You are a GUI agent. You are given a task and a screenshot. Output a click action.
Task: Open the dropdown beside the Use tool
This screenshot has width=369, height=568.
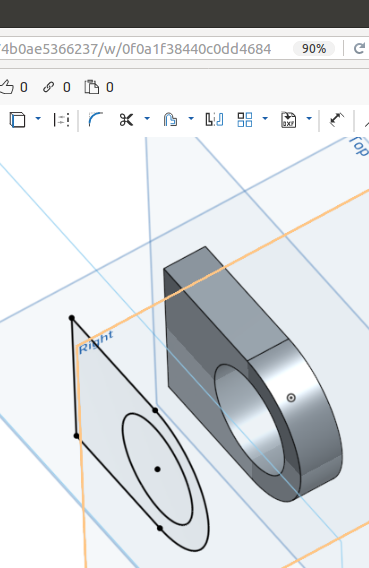(x=38, y=118)
